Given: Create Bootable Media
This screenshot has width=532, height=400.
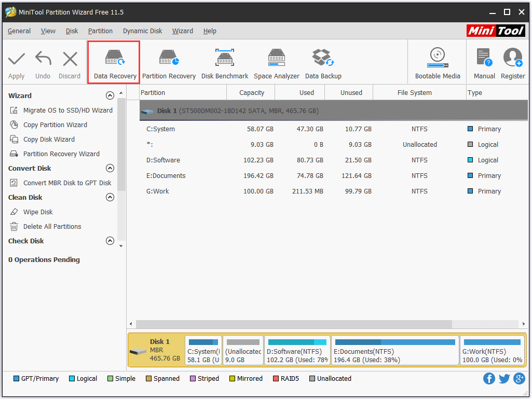Looking at the screenshot, I should (438, 64).
